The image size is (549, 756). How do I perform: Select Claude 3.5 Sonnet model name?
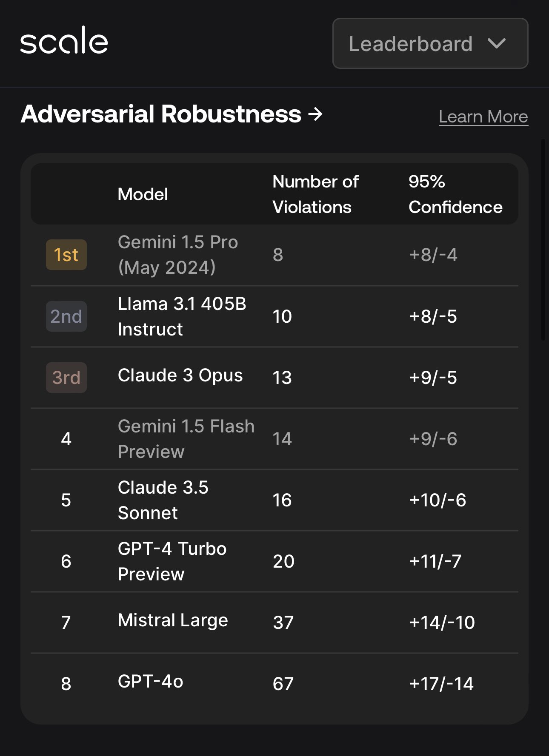coord(163,500)
